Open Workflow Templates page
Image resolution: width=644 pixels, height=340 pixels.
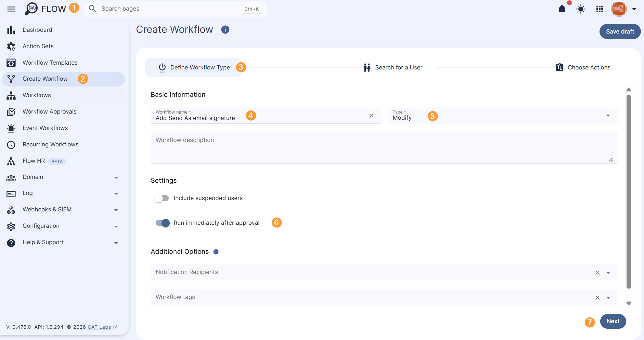click(64, 63)
